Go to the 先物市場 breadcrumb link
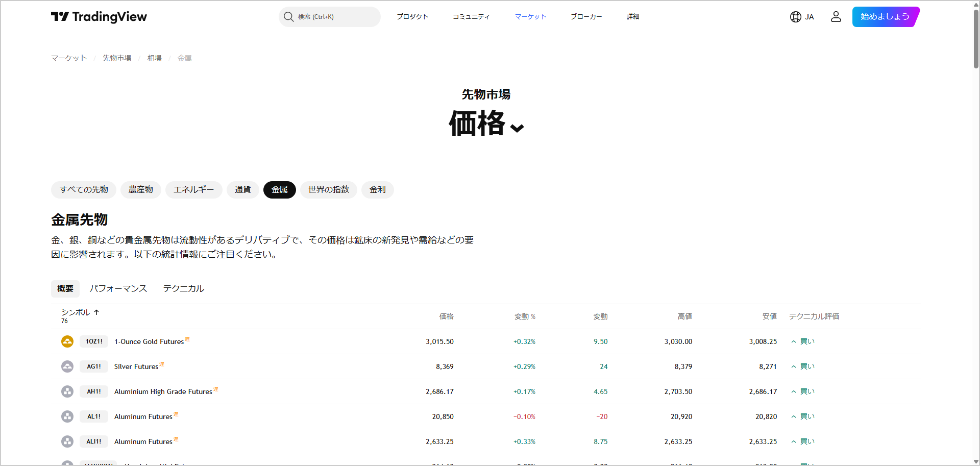980x466 pixels. [x=117, y=58]
